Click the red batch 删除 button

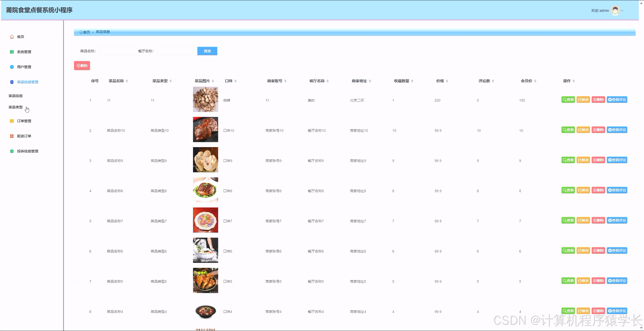click(x=82, y=66)
